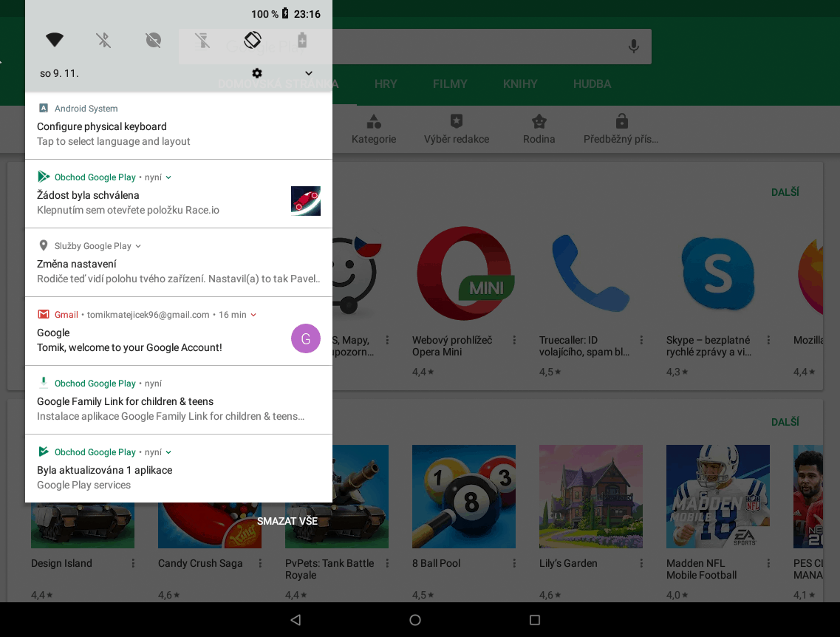Open the Skype app icon
Screen dimensions: 840x637
718,273
